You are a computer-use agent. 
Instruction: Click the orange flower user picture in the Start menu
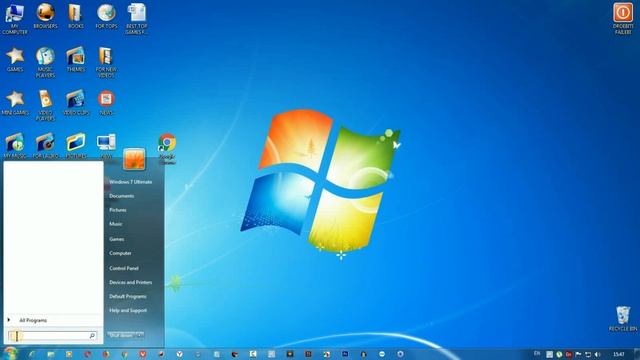coord(134,159)
